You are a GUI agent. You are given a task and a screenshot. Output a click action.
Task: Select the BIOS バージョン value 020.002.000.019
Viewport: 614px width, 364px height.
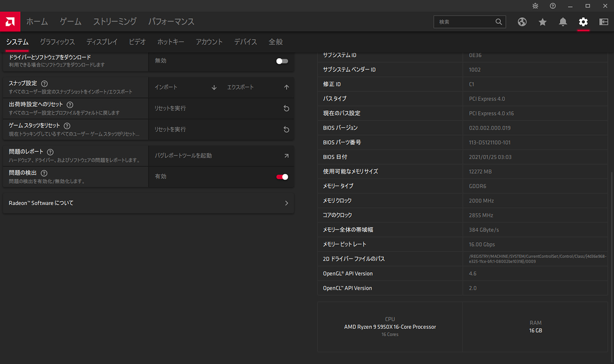click(x=490, y=128)
